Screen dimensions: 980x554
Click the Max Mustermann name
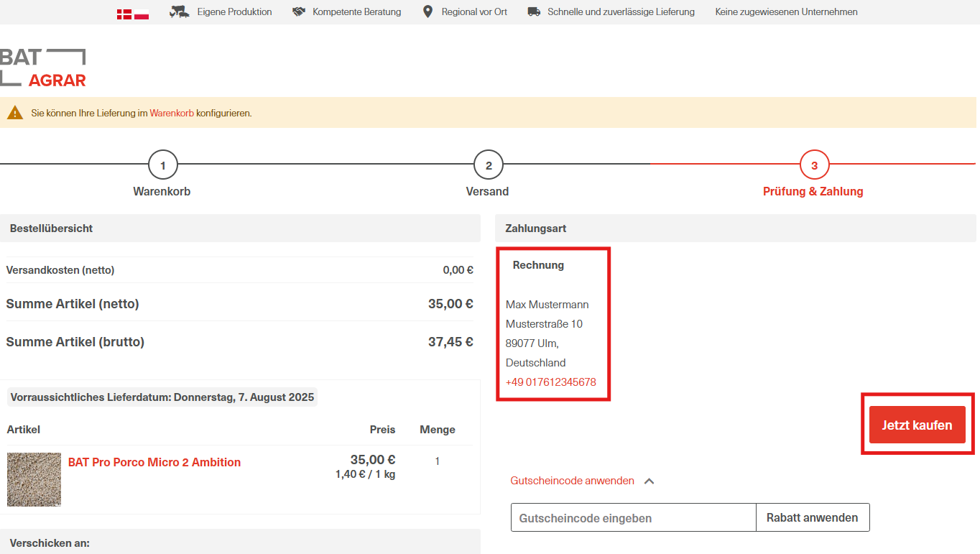pyautogui.click(x=547, y=305)
